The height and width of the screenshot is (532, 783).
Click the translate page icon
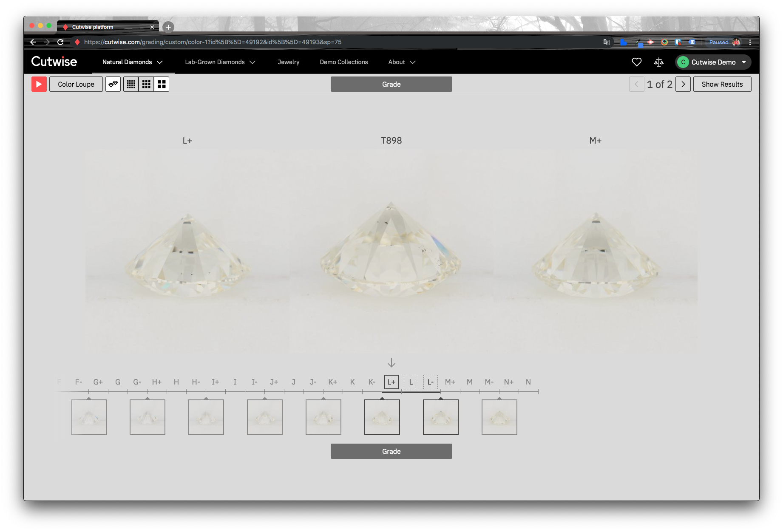607,42
